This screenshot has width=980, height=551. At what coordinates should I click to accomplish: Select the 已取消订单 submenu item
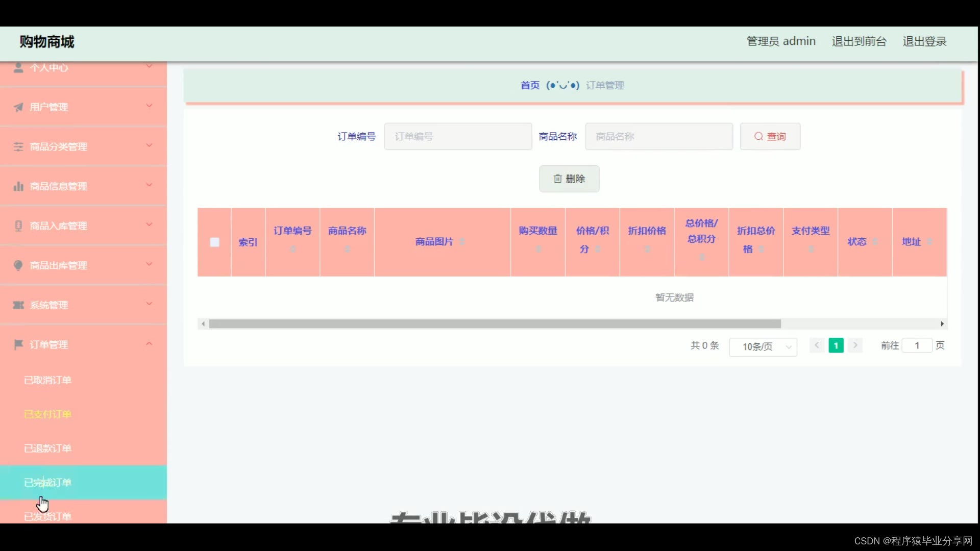(x=47, y=380)
